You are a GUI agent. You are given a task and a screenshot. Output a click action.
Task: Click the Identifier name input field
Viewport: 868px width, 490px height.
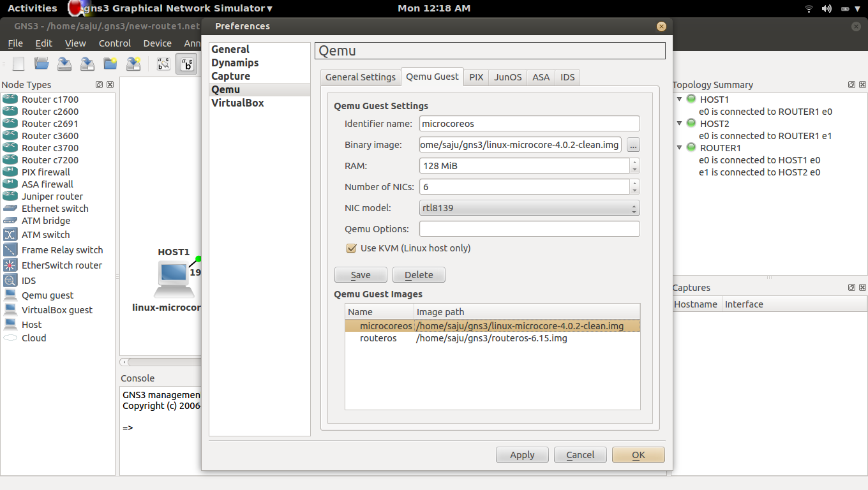tap(529, 124)
